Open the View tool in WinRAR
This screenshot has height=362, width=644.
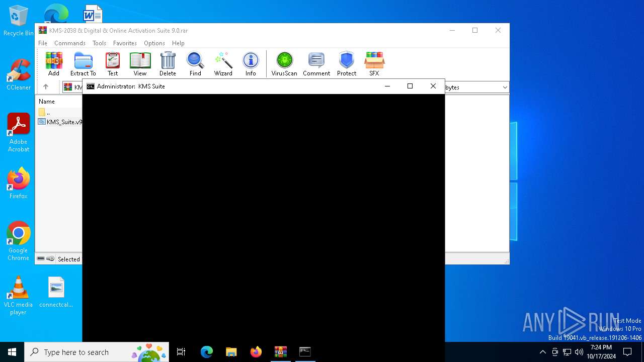click(140, 64)
